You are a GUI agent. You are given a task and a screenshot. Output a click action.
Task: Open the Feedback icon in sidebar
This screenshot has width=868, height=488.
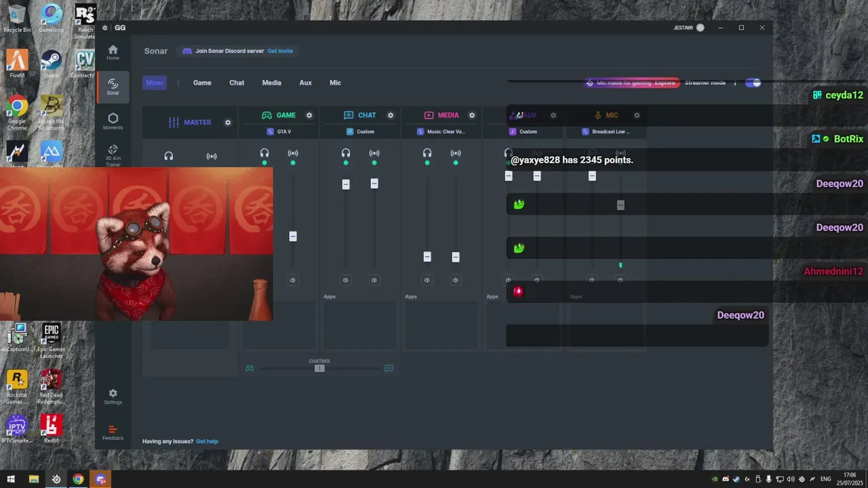113,432
